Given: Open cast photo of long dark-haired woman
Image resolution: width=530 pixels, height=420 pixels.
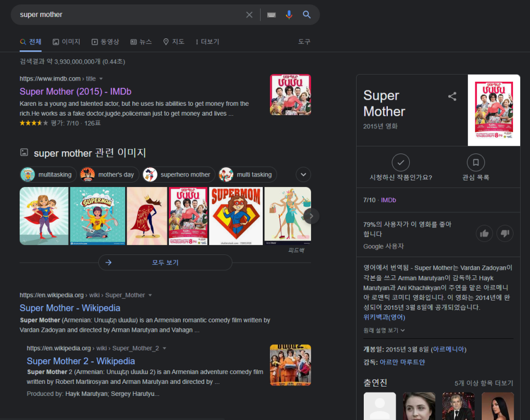Looking at the screenshot, I should [497, 406].
